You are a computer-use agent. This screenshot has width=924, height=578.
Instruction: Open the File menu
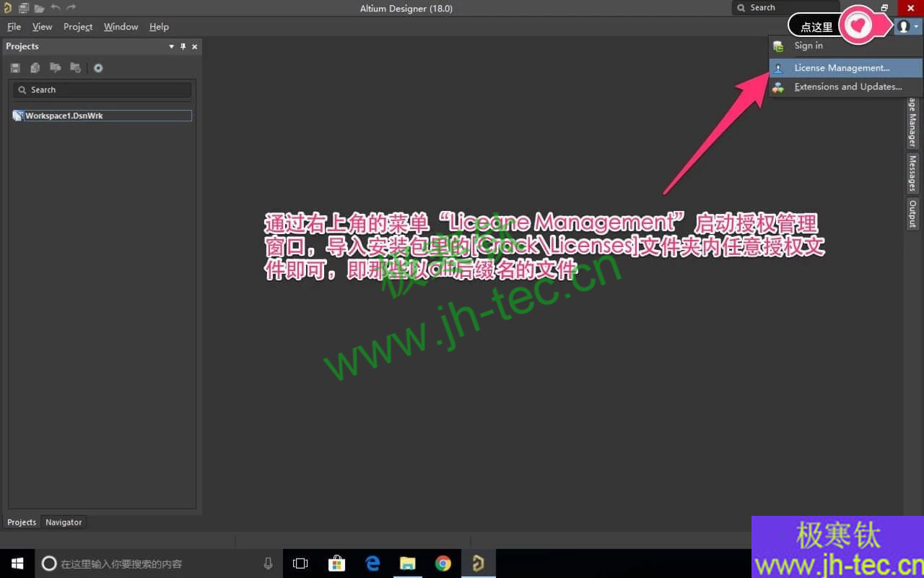[x=14, y=27]
